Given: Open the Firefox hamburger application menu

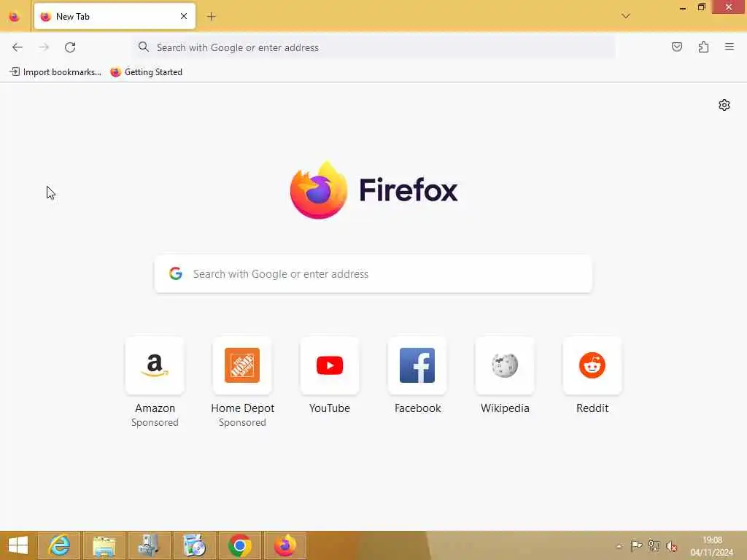Looking at the screenshot, I should [729, 47].
